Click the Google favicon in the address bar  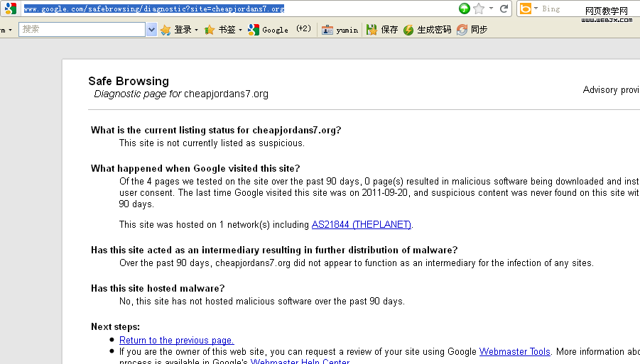click(10, 9)
